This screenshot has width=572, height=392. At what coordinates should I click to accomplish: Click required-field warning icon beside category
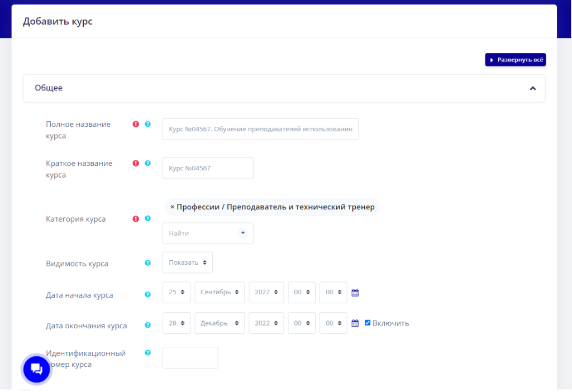136,219
